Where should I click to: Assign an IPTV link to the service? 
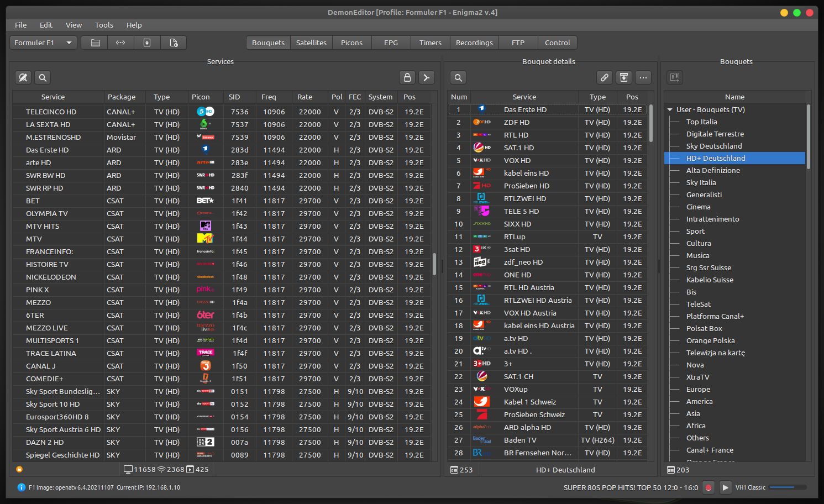(605, 77)
